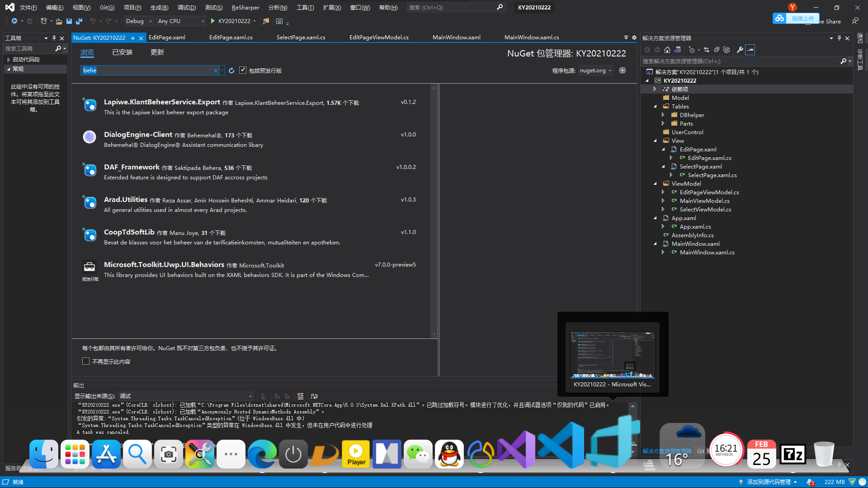Screen dimensions: 868x488
Task: Open the 调试(D) menu
Action: click(187, 7)
